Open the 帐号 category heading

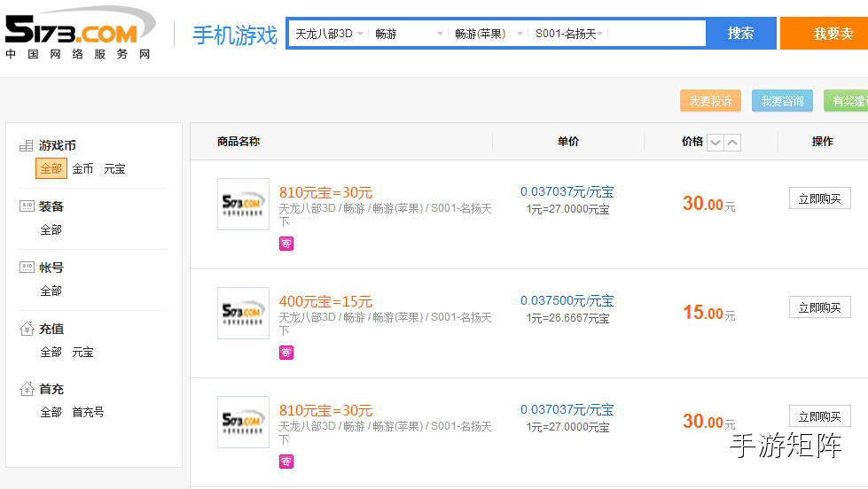coord(51,268)
